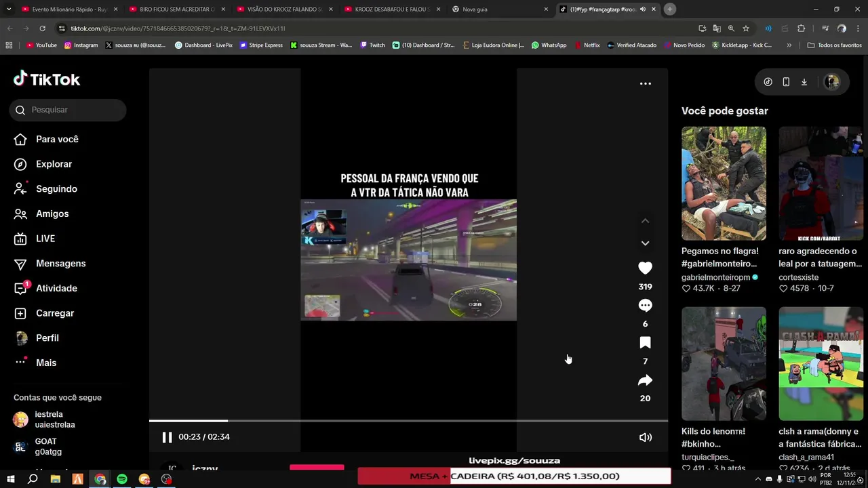
Task: Open the TikTok home logo
Action: (x=47, y=79)
